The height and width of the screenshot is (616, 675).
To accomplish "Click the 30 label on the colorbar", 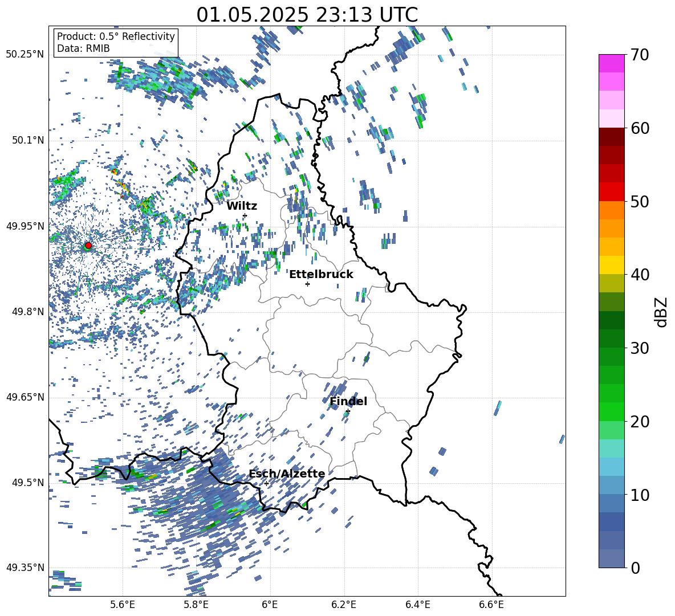I will pos(639,348).
